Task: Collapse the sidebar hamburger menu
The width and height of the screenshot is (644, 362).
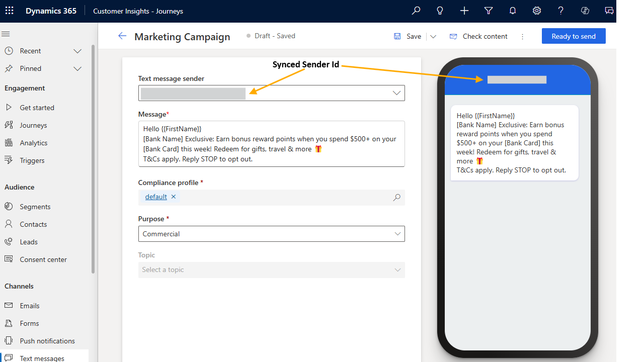Action: (x=6, y=34)
